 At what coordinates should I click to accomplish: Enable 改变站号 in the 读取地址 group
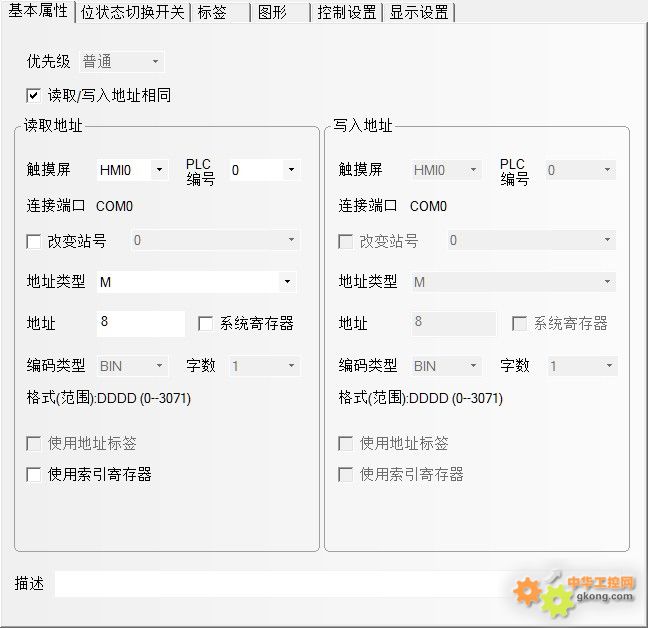(x=34, y=241)
